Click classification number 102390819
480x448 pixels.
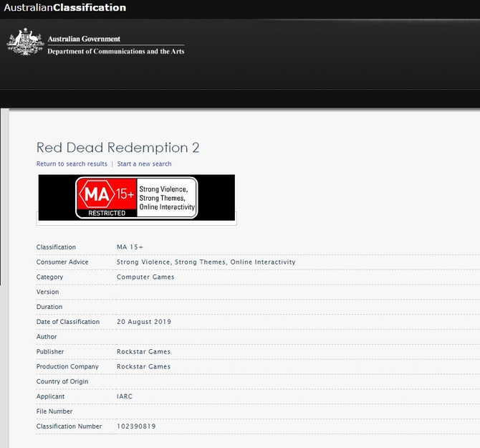[136, 426]
